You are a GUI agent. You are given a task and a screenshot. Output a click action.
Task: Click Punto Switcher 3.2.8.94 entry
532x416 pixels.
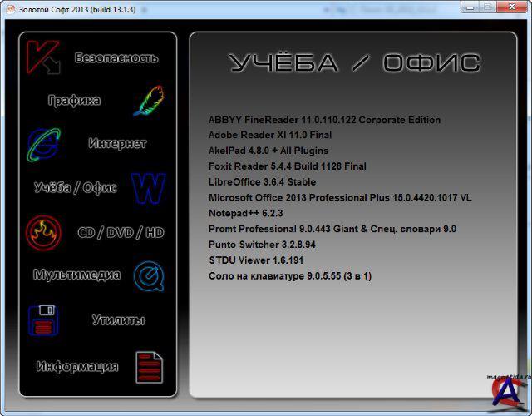tap(262, 245)
